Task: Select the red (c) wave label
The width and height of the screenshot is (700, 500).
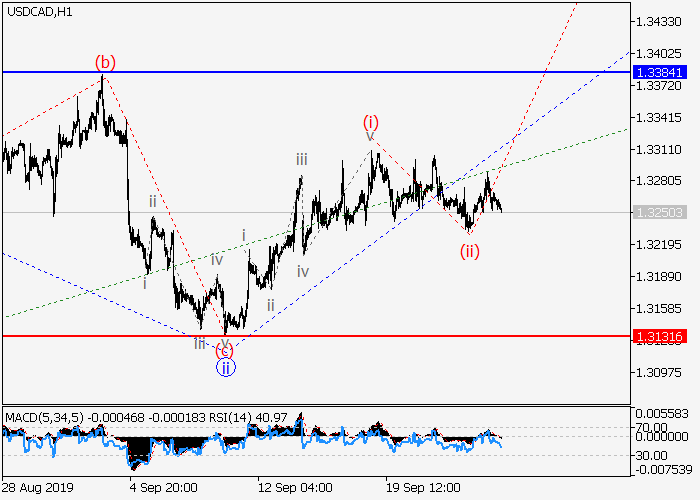Action: pyautogui.click(x=225, y=350)
